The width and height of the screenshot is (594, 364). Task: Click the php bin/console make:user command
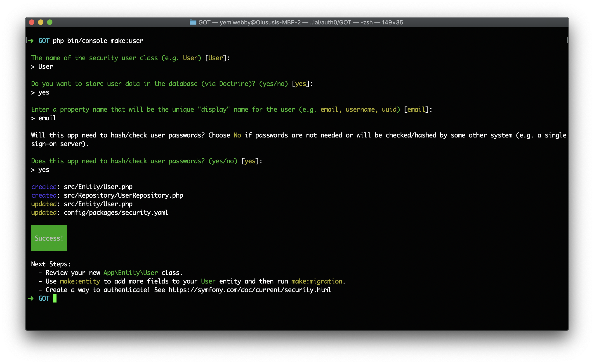98,40
